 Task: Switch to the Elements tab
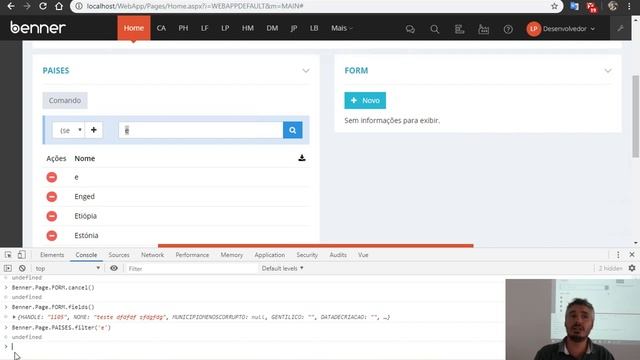(x=52, y=255)
